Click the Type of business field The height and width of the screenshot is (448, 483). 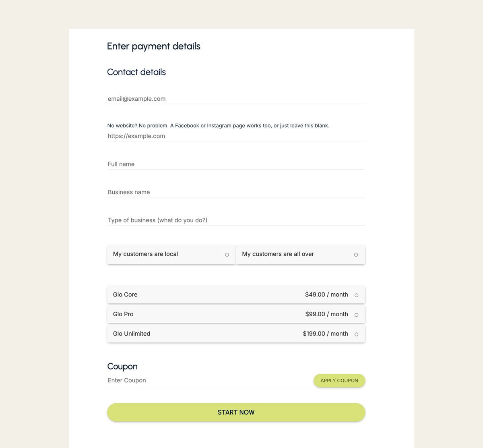[x=236, y=220]
